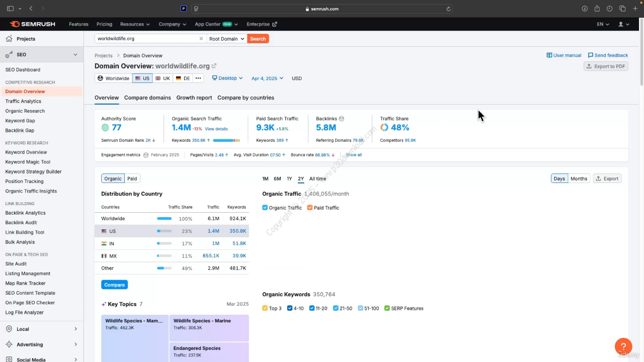Toggle the 4-10 keywords checkbox
Viewport: 644px width, 362px height.
point(290,308)
